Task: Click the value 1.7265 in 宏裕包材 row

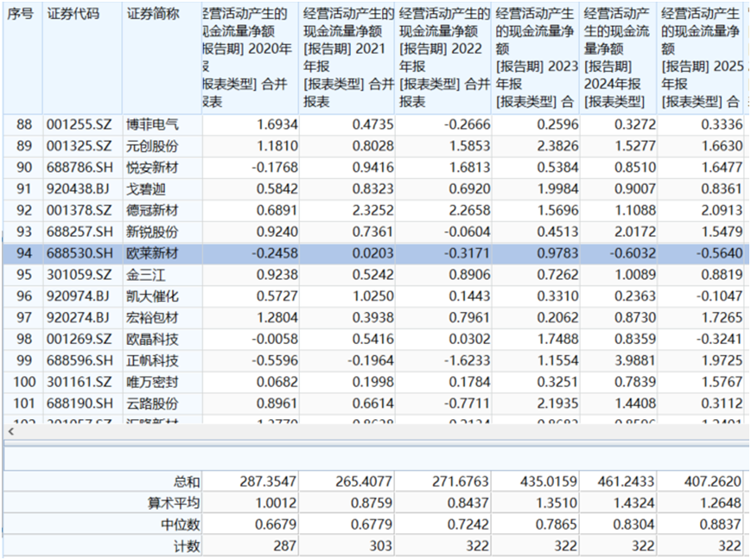Action: [x=722, y=318]
